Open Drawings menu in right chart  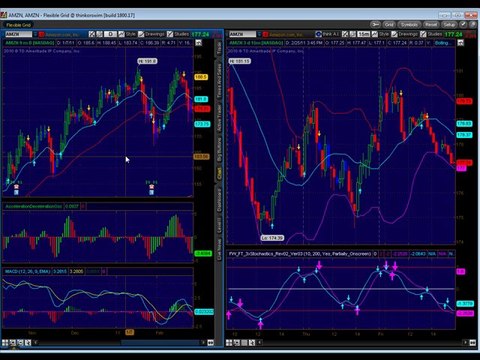pos(408,34)
